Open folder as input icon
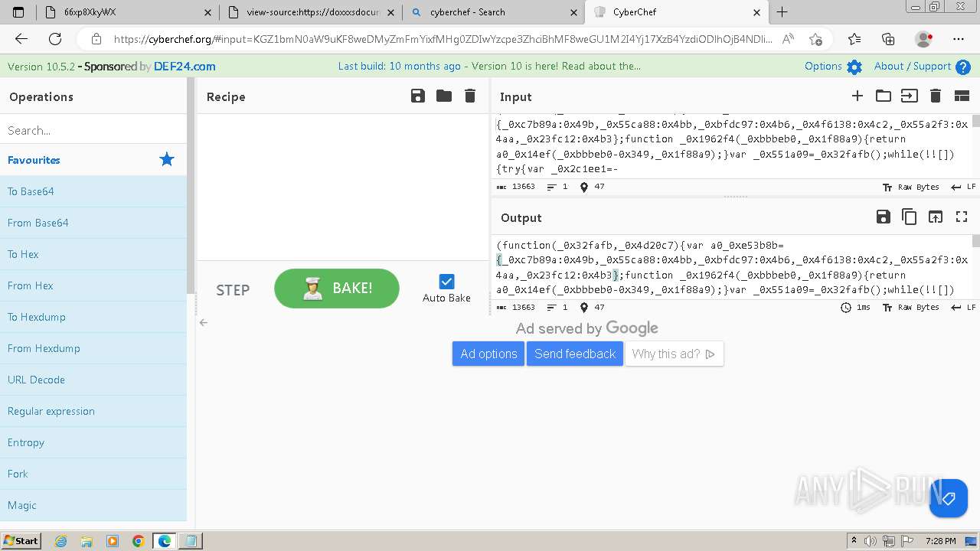 (884, 96)
